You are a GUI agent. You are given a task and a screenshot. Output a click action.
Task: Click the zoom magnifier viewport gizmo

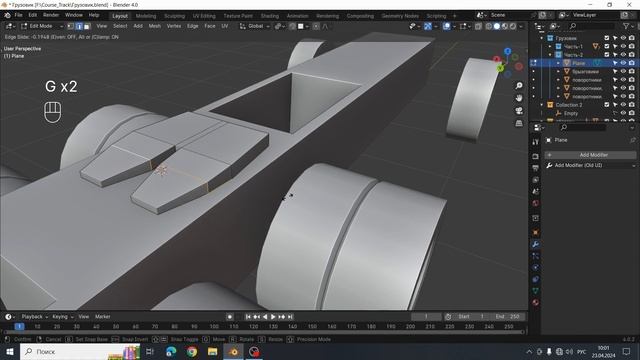pos(519,86)
